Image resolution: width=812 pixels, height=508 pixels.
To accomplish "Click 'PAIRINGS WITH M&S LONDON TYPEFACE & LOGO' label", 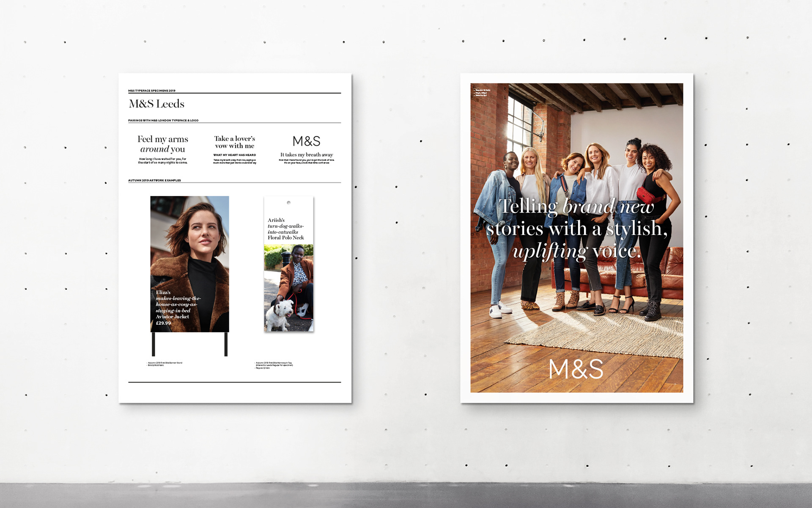I will tap(163, 120).
